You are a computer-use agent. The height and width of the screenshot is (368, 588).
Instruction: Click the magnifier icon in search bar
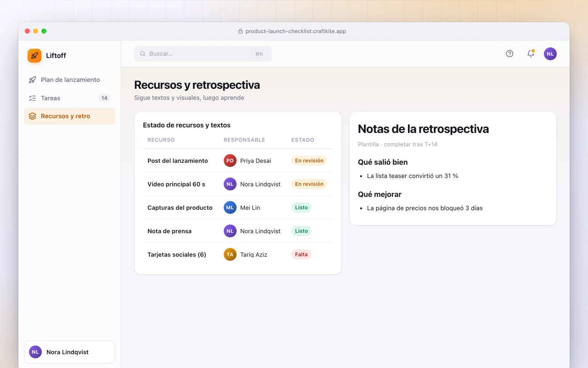[x=143, y=54]
